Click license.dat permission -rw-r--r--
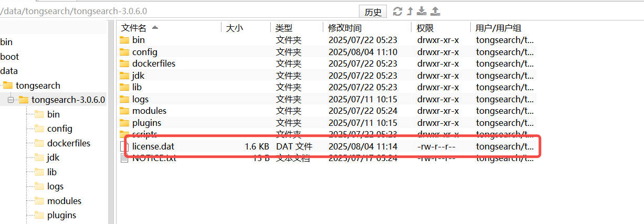 point(437,146)
